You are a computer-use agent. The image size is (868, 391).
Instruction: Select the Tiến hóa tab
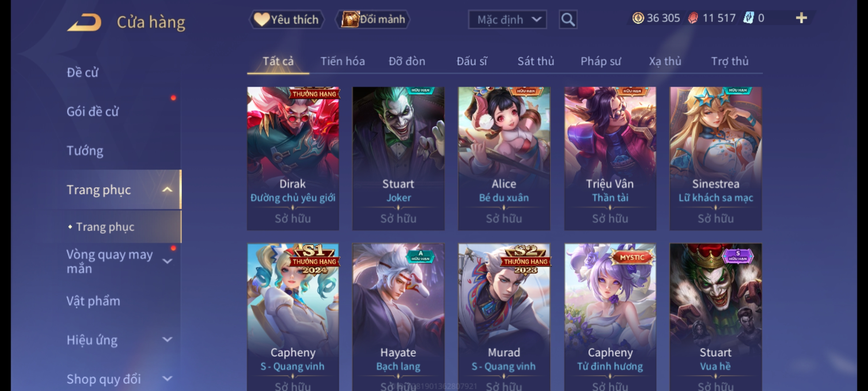point(342,61)
